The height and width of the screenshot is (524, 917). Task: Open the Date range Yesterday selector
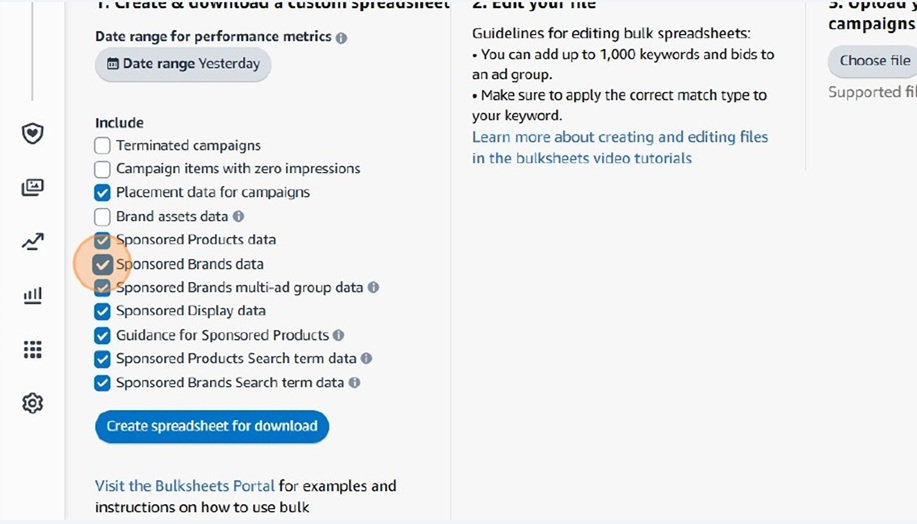pyautogui.click(x=183, y=64)
